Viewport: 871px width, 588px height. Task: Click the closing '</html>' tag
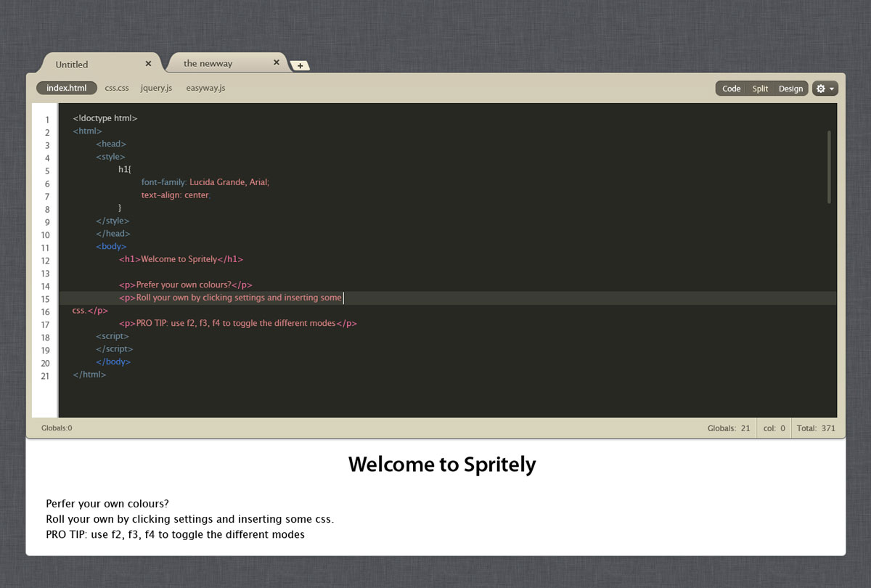pyautogui.click(x=89, y=375)
